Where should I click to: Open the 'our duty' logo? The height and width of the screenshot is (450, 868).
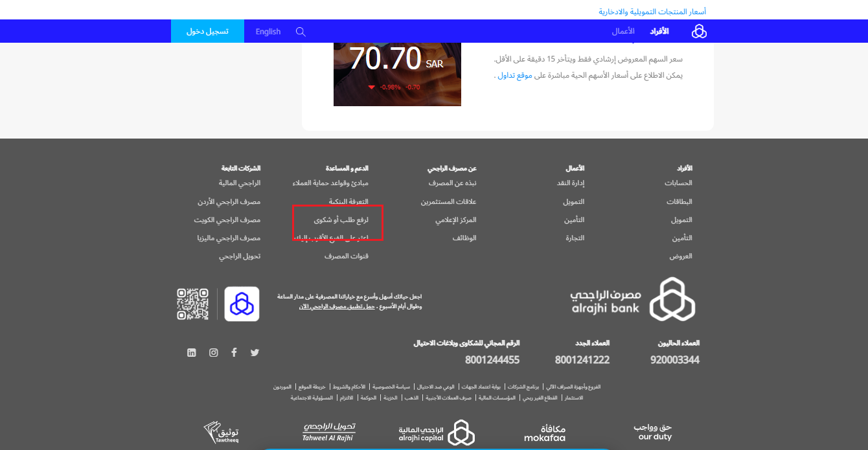(x=653, y=432)
